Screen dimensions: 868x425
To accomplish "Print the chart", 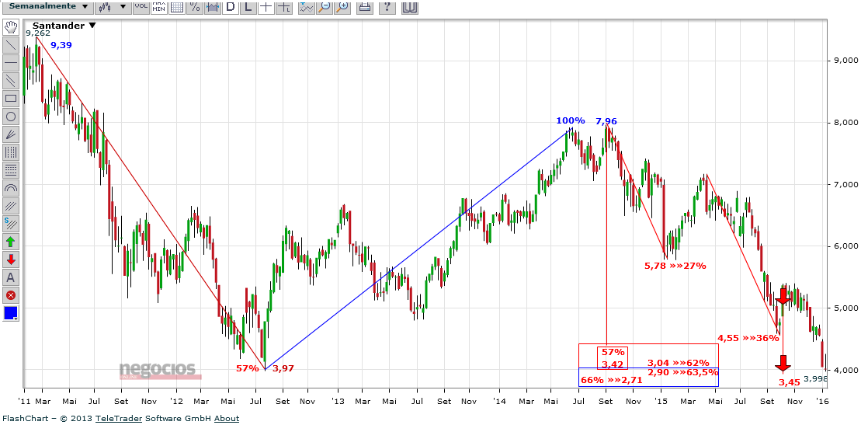I will click(x=364, y=6).
